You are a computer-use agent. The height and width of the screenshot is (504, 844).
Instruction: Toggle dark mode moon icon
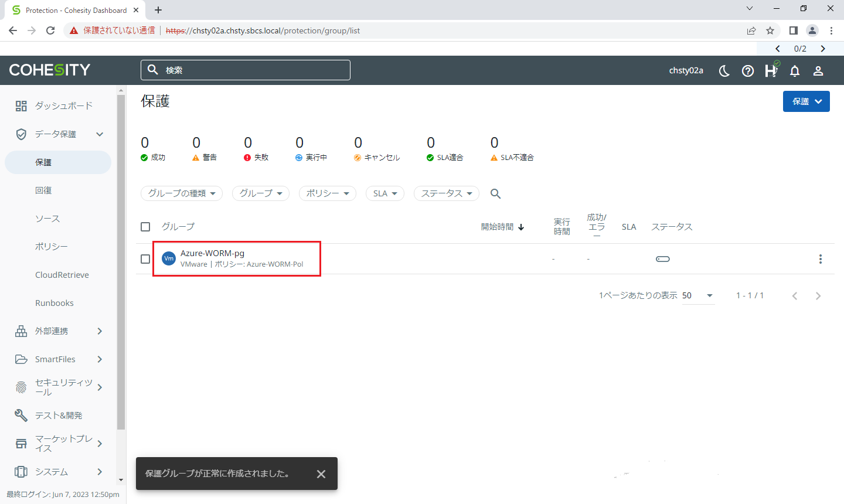[x=724, y=71]
